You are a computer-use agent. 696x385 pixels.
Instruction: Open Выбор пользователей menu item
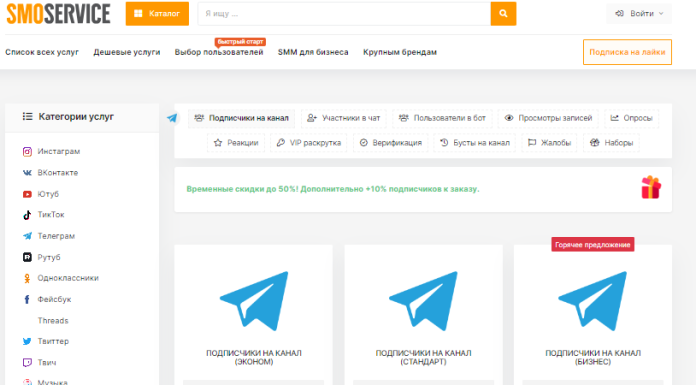click(219, 52)
